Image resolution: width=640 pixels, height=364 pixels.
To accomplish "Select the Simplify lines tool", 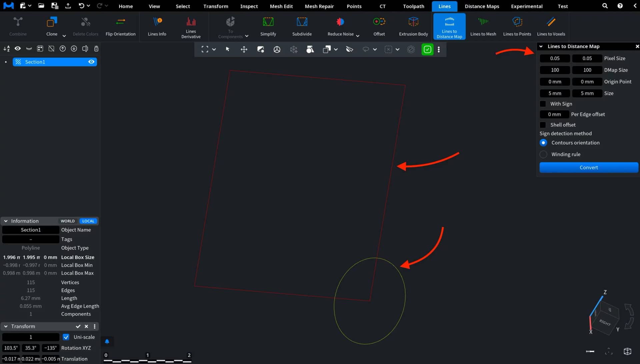I will 268,27.
